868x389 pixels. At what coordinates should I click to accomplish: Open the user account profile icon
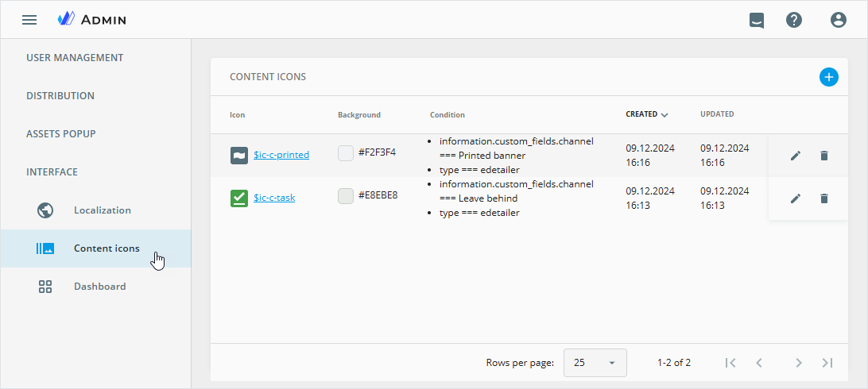[x=839, y=20]
